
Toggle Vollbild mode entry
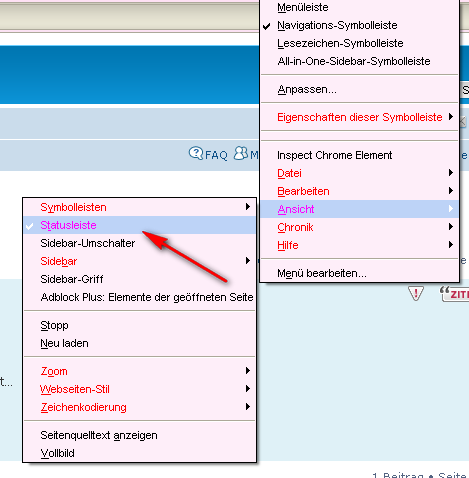(139, 453)
